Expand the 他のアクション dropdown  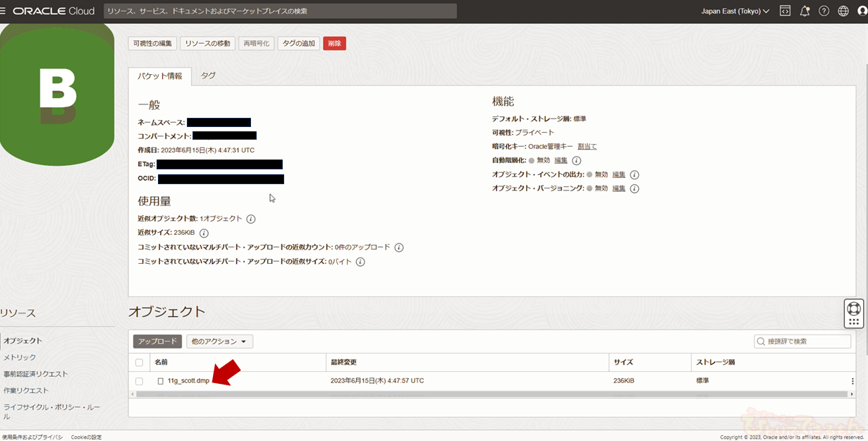pos(219,342)
